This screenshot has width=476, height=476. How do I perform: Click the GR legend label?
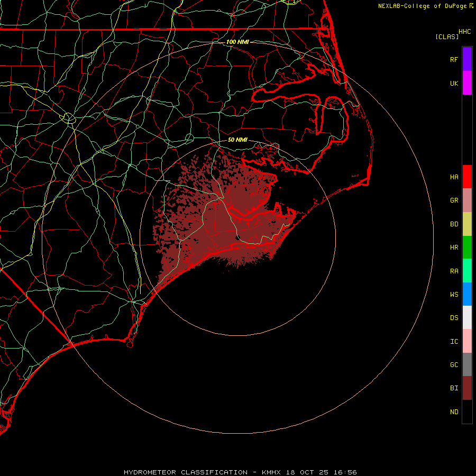tap(454, 200)
